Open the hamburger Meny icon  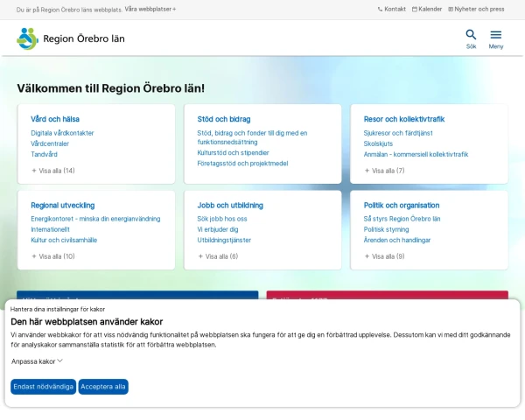496,37
